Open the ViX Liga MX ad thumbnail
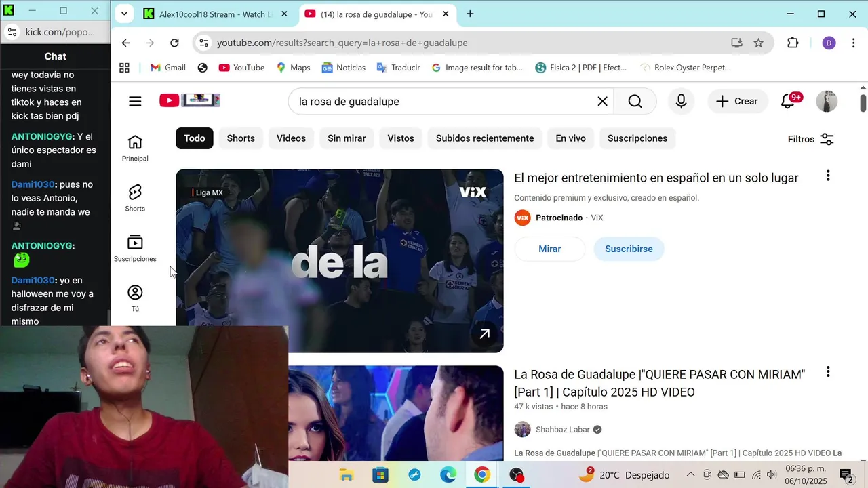Screen dimensions: 868x488 (x=340, y=261)
